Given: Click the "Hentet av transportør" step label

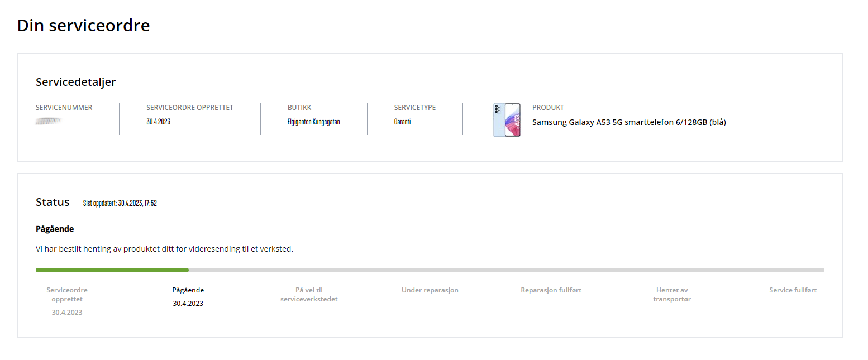Looking at the screenshot, I should point(672,295).
